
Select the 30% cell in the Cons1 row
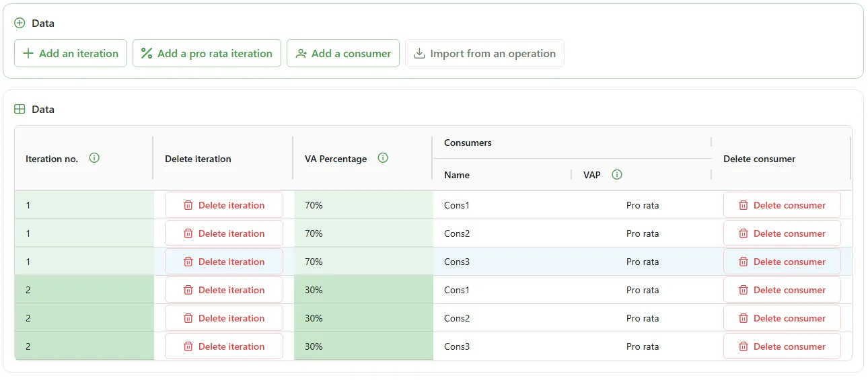coord(363,290)
